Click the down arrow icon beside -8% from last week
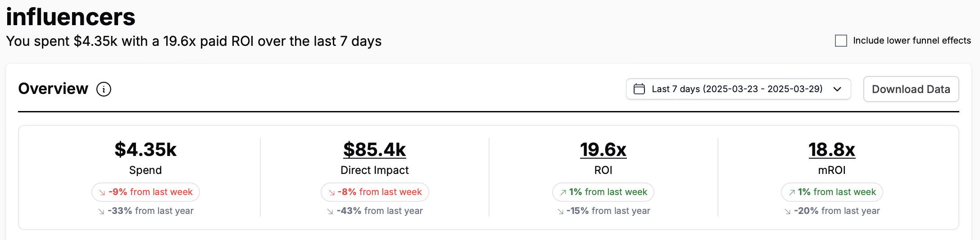The width and height of the screenshot is (980, 240). [331, 192]
